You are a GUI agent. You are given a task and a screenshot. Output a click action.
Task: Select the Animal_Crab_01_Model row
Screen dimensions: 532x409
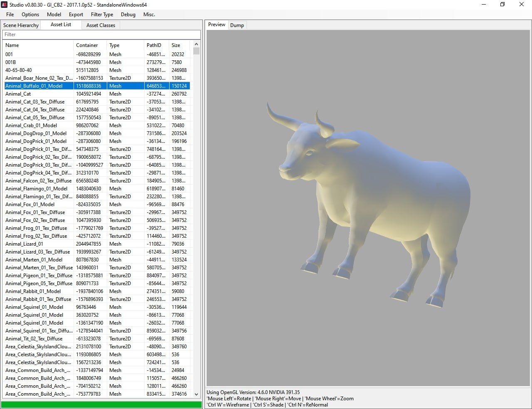click(x=97, y=126)
